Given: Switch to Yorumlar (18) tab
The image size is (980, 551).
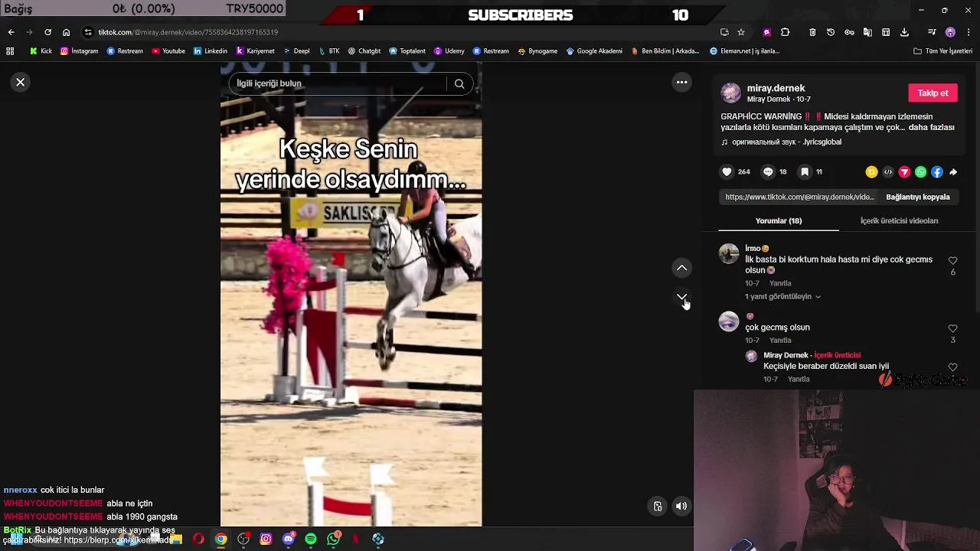Looking at the screenshot, I should [779, 220].
